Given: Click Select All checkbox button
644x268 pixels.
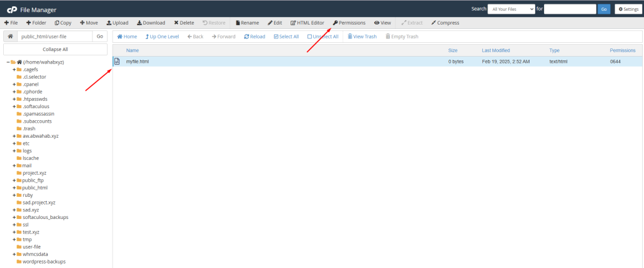Looking at the screenshot, I should (x=286, y=36).
